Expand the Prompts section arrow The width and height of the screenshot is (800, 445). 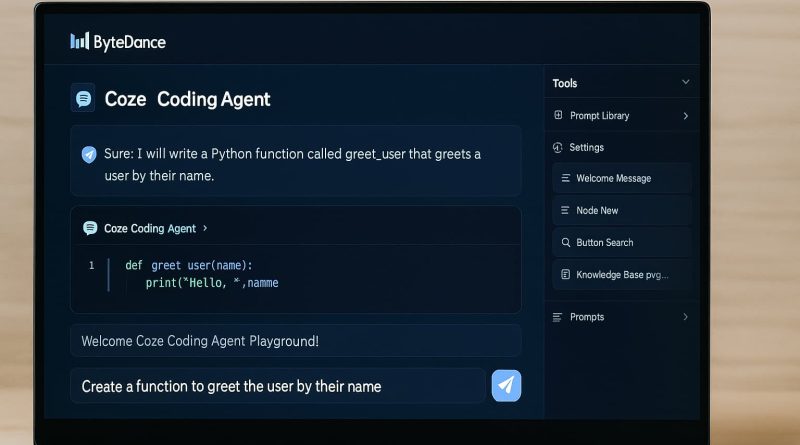point(685,317)
